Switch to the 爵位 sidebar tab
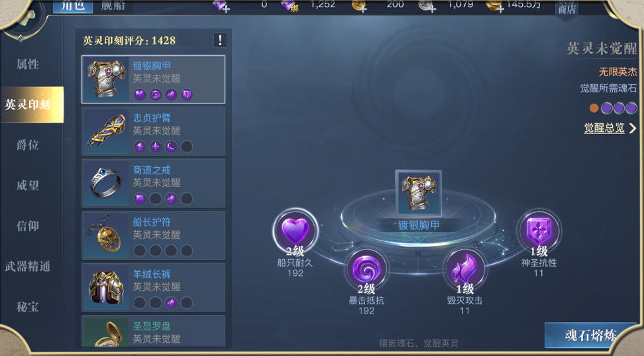The width and height of the screenshot is (644, 356). tap(28, 145)
